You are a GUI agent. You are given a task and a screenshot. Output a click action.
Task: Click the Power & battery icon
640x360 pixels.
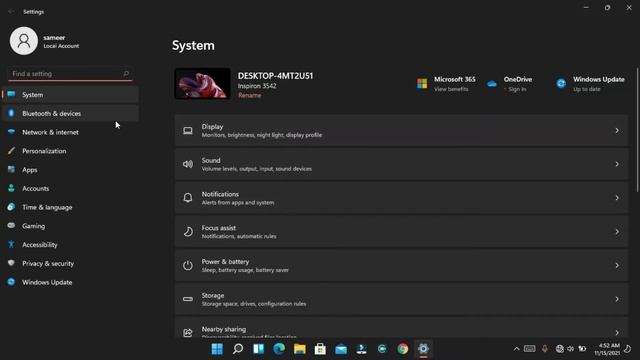coord(188,265)
